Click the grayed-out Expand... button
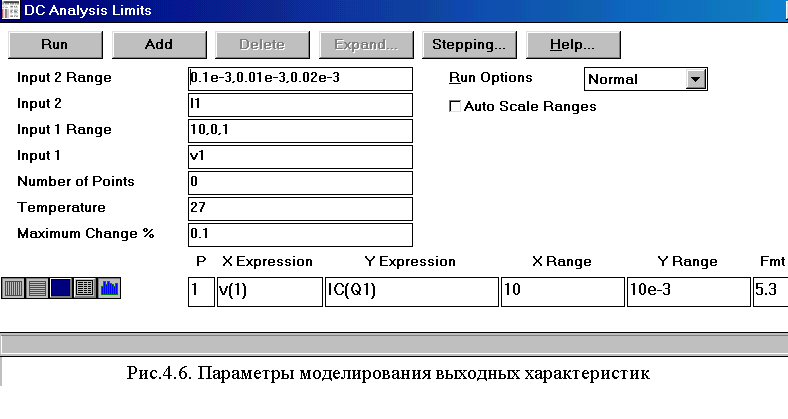This screenshot has width=788, height=419. click(366, 45)
